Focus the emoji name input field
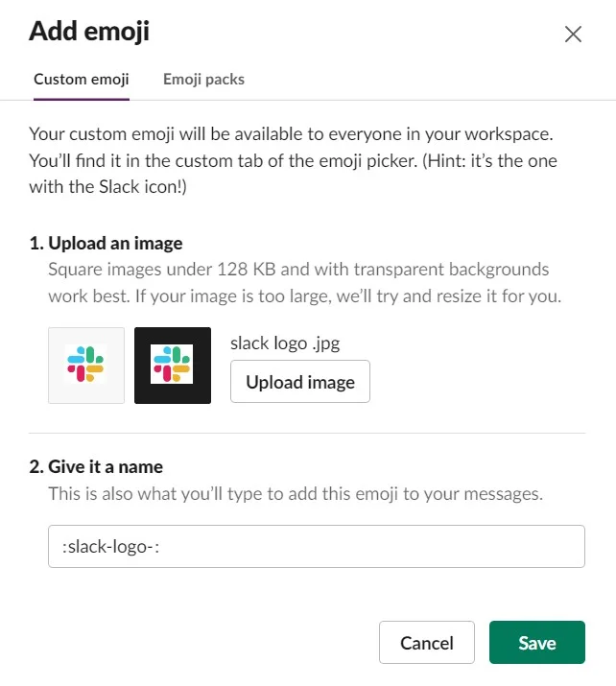The image size is (616, 686). pyautogui.click(x=317, y=547)
